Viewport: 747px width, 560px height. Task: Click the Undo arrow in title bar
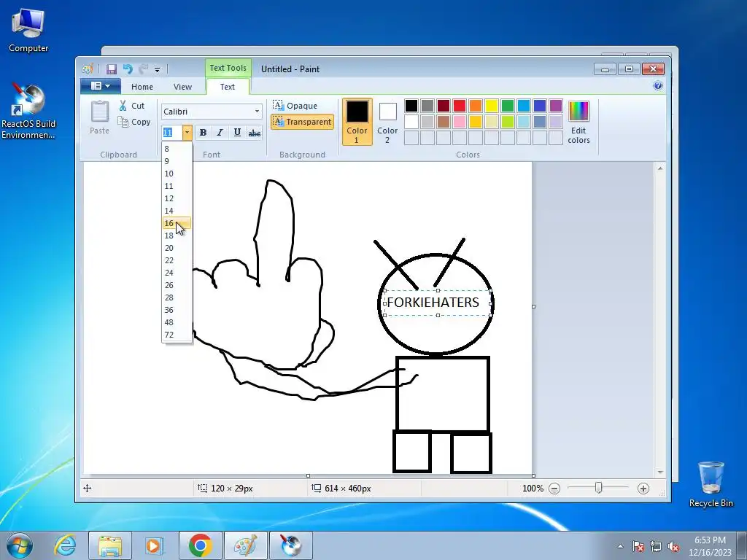click(128, 69)
